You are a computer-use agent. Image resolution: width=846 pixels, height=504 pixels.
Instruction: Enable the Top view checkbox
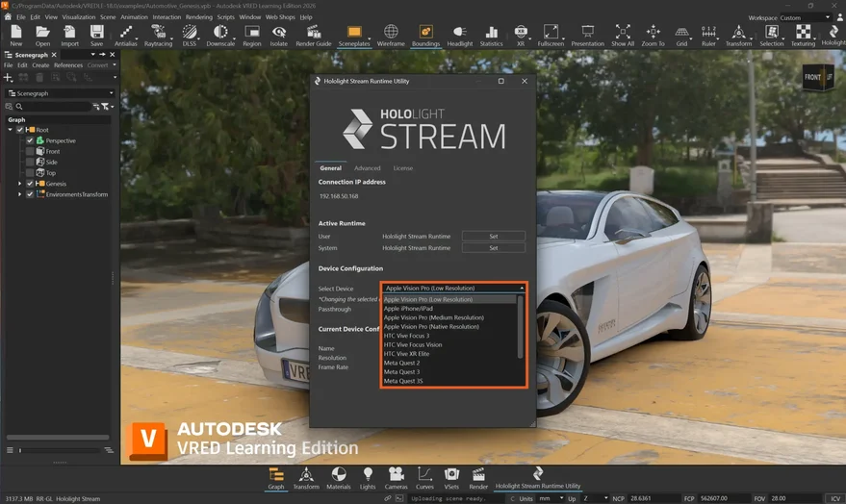tap(30, 173)
